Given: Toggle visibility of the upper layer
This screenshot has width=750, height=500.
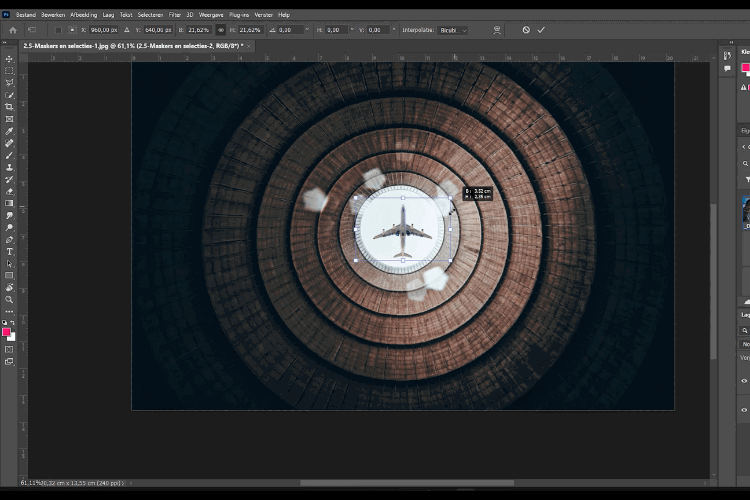Looking at the screenshot, I should point(744,381).
